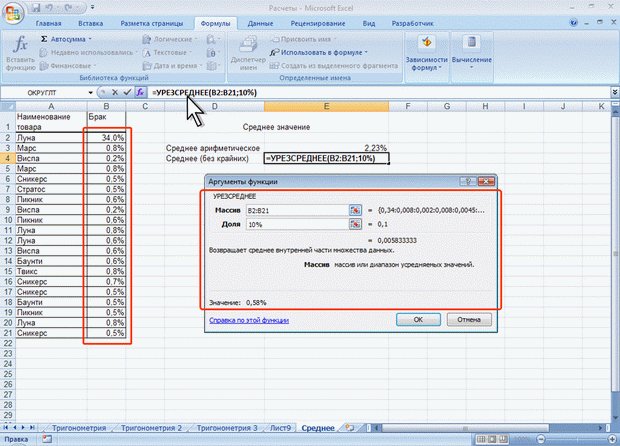Click first sheet navigation arrow

[x=6, y=428]
